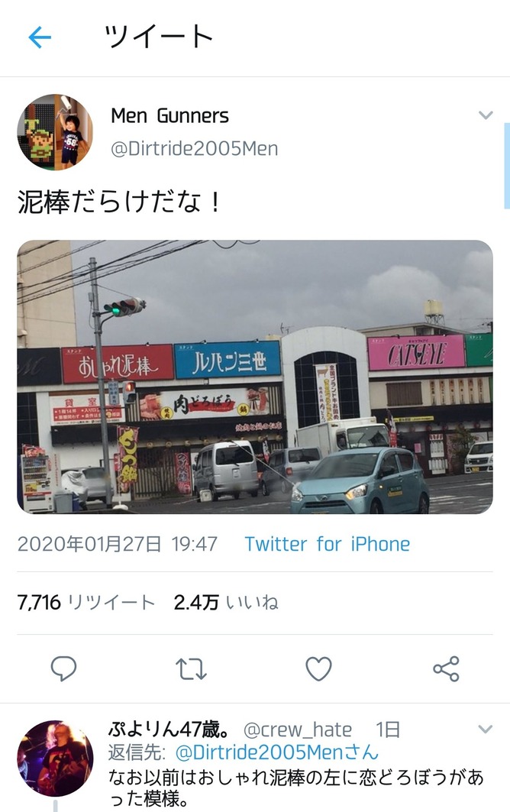View the 2.4万 いいね list
The image size is (510, 812).
click(x=226, y=603)
